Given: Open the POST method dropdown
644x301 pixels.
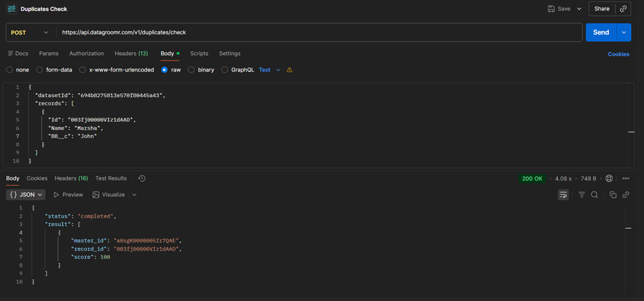Looking at the screenshot, I should point(30,32).
